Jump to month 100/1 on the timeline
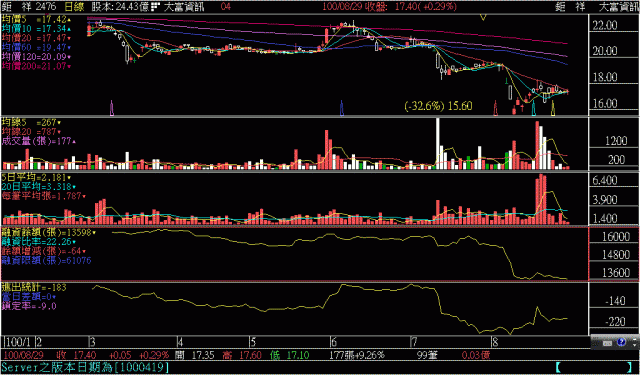640x375 pixels. (x=19, y=341)
